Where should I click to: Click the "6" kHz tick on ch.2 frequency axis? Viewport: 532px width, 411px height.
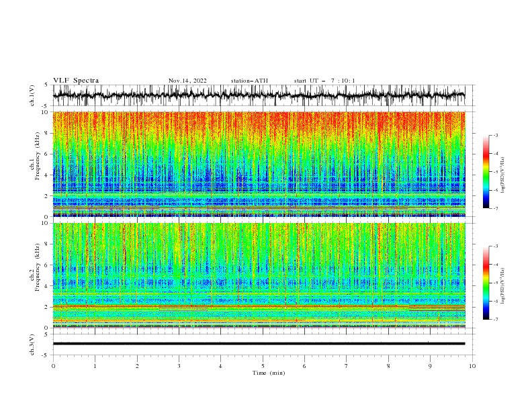(46, 265)
